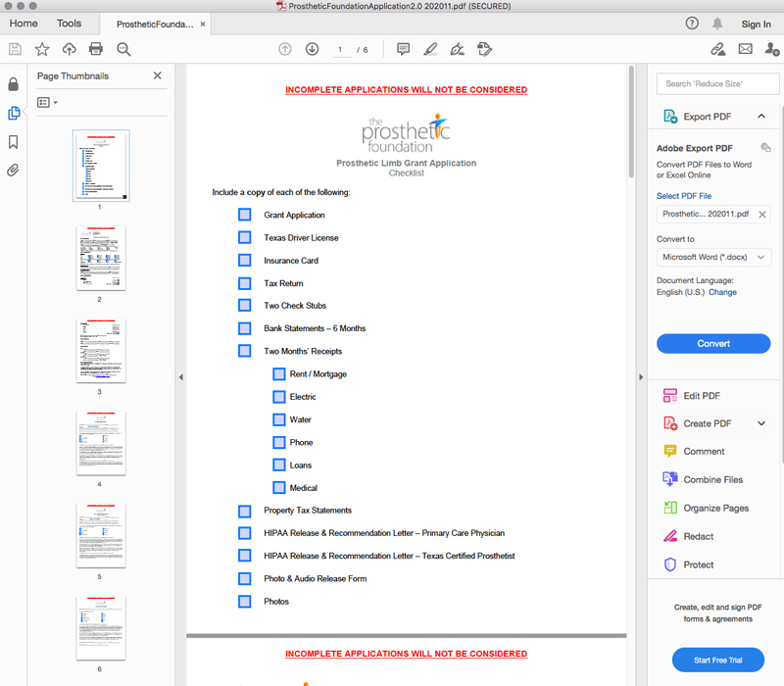Bookmark file with the star icon
Screen dimensions: 784x686
click(42, 49)
